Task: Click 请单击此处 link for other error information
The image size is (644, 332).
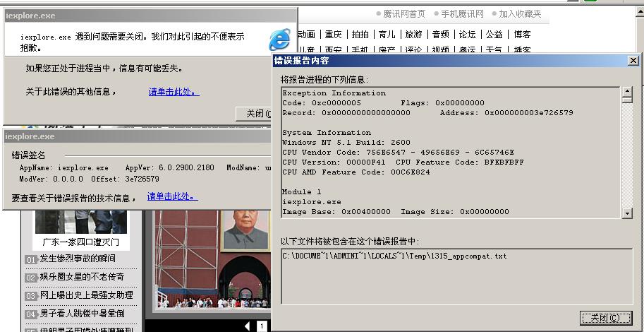Action: tap(174, 92)
